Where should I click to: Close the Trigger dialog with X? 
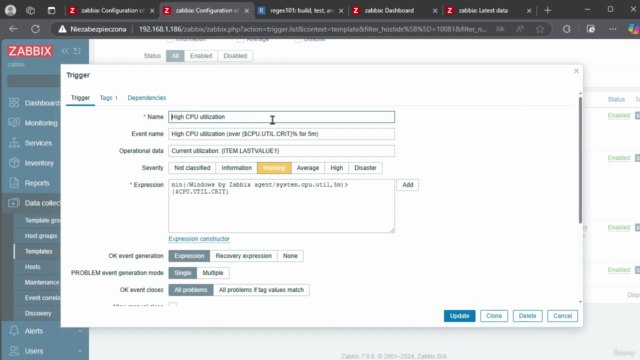coord(576,71)
